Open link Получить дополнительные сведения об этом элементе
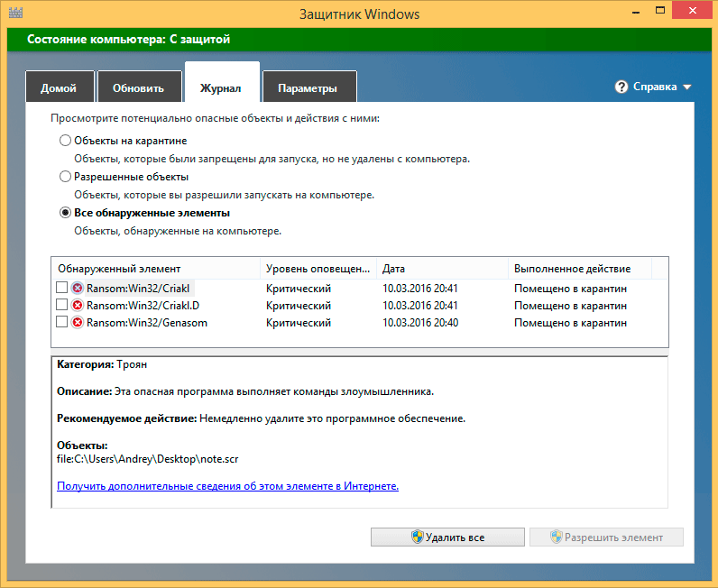 [x=227, y=486]
